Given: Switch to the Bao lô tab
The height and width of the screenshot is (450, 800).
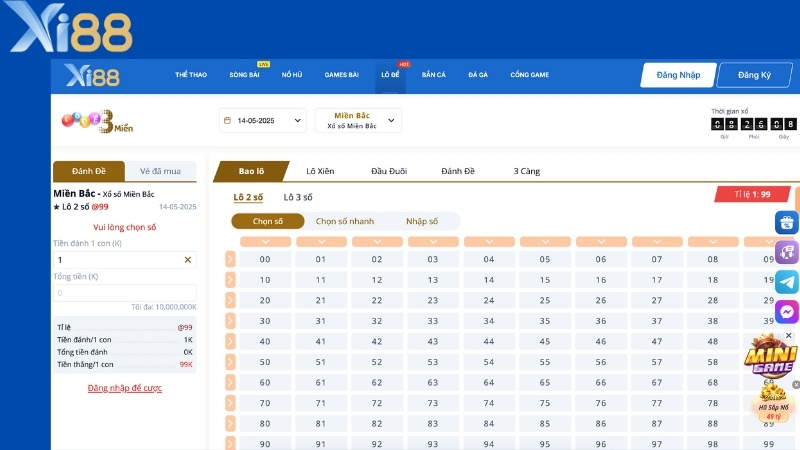Looking at the screenshot, I should coord(251,171).
